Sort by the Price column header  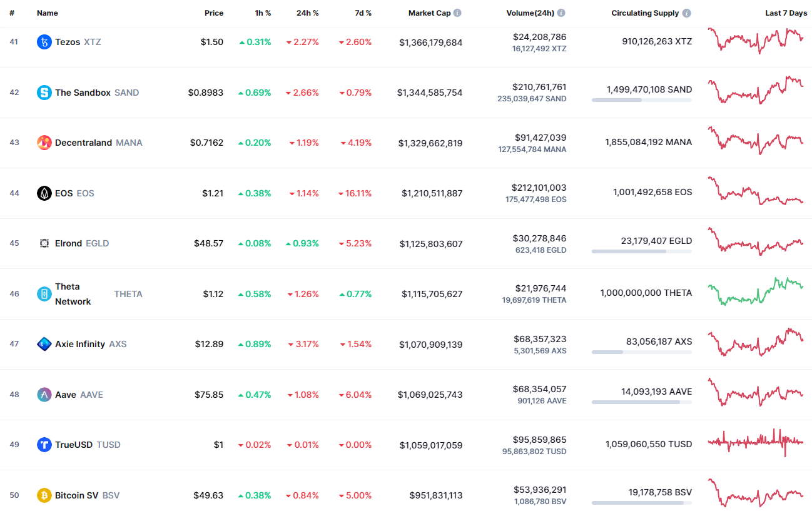[x=214, y=13]
